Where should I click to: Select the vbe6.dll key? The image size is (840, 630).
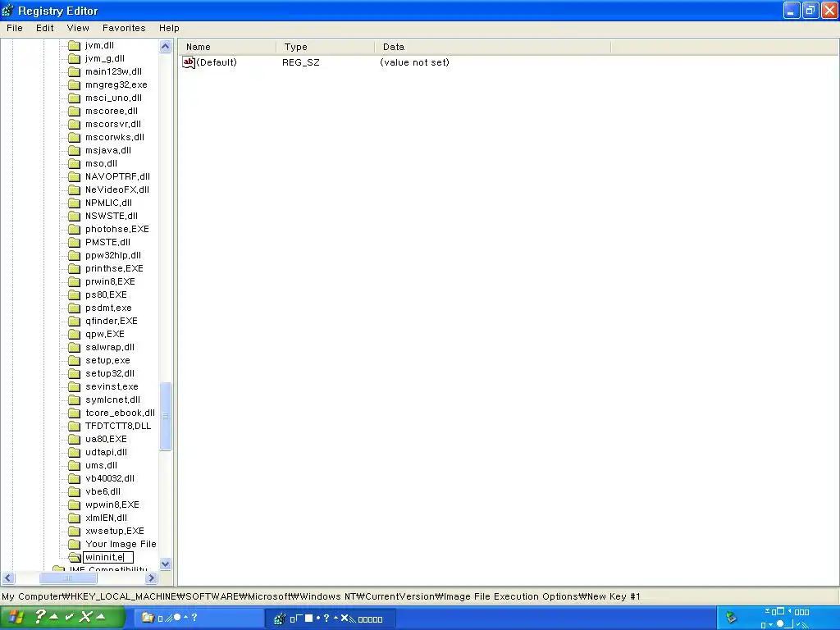coord(103,492)
